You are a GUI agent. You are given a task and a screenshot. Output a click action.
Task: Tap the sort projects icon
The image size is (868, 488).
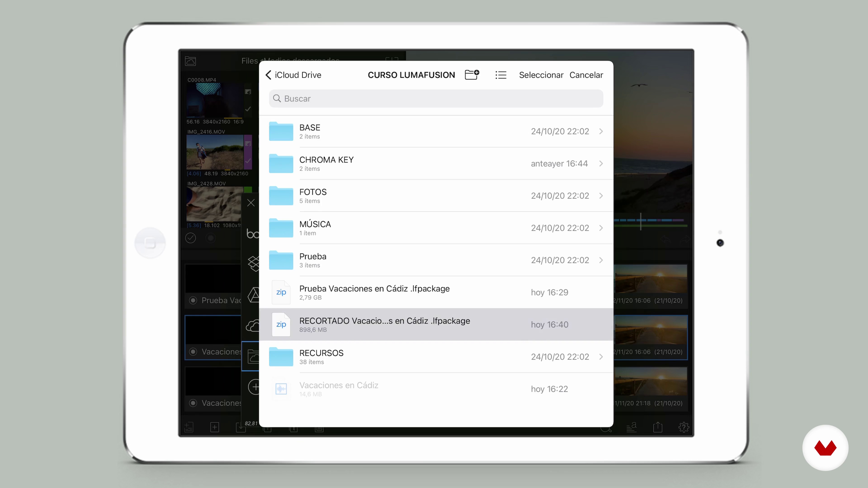631,427
